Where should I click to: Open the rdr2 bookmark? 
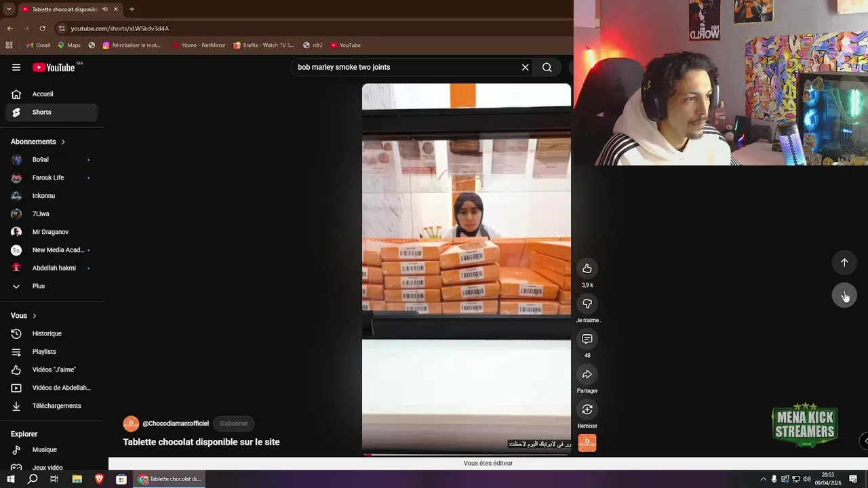pyautogui.click(x=313, y=45)
